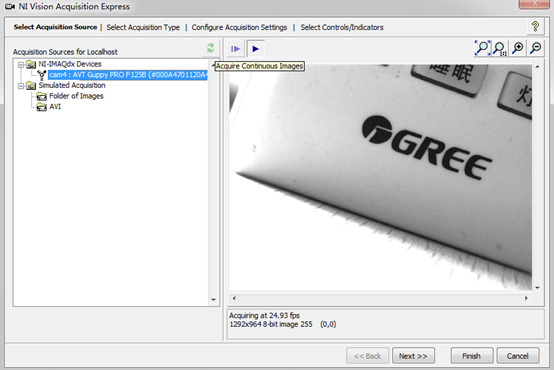The height and width of the screenshot is (370, 554).
Task: Select the AVI simulated source
Action: (55, 107)
